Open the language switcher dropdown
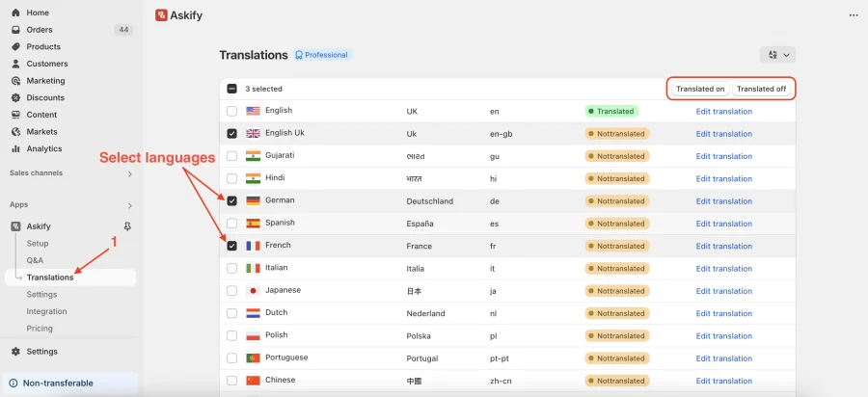 click(x=777, y=55)
